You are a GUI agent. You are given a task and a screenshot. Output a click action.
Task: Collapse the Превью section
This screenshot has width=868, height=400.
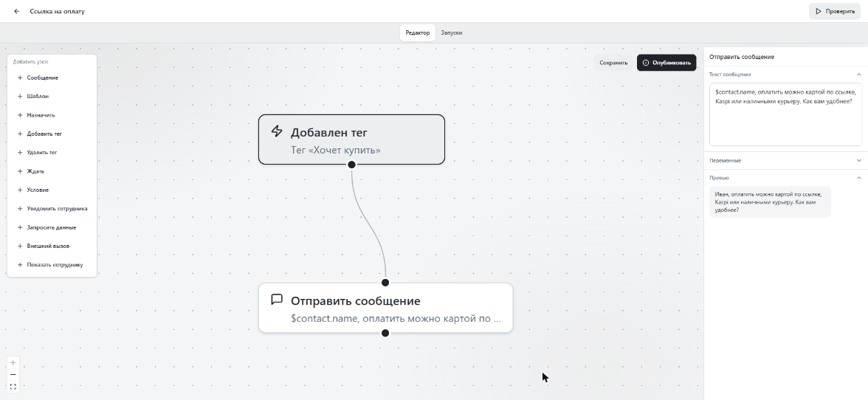point(858,178)
